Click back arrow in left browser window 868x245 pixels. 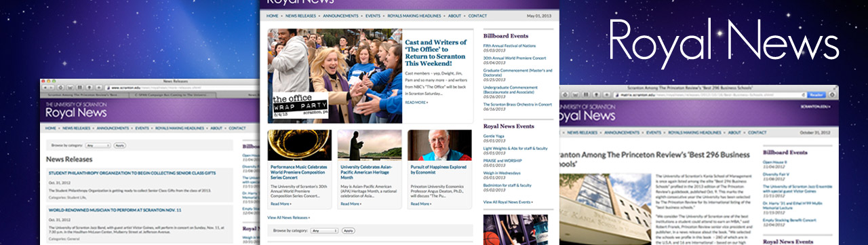(x=46, y=88)
